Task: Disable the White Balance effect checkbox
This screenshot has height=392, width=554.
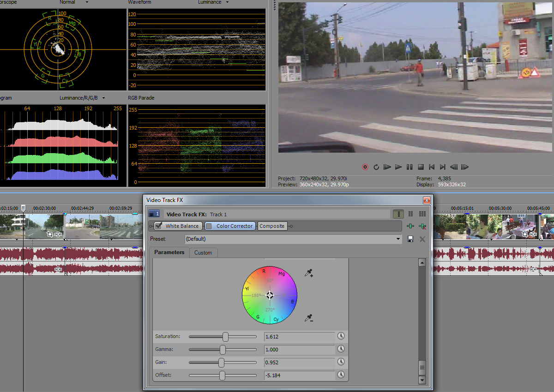Action: [x=159, y=226]
